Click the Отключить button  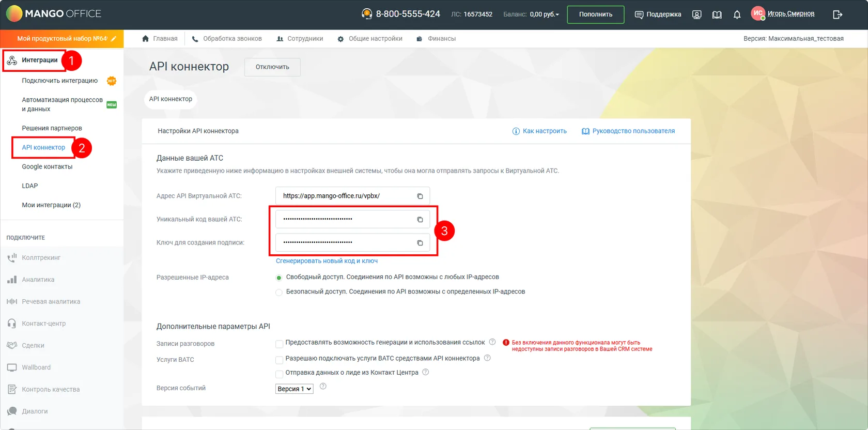point(272,67)
